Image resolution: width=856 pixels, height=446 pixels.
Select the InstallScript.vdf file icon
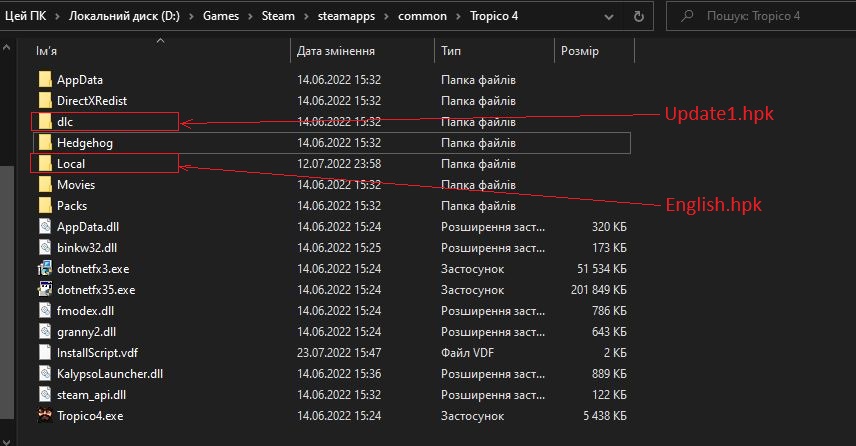[45, 353]
